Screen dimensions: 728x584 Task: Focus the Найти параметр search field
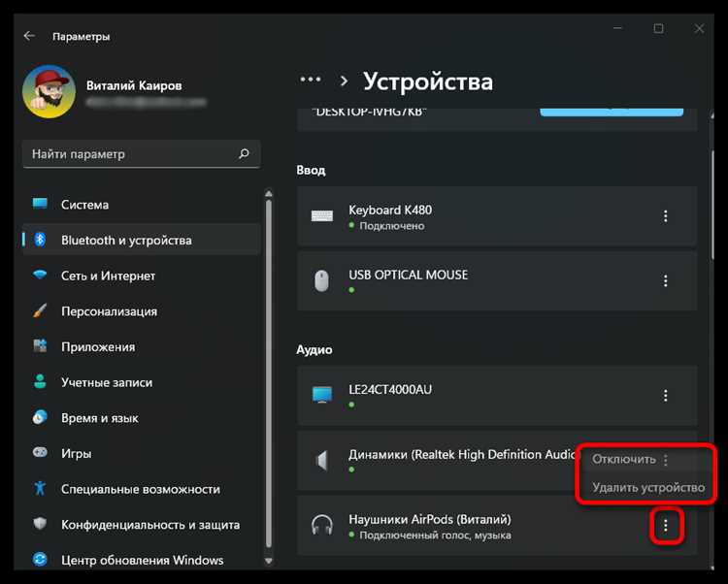tap(141, 154)
